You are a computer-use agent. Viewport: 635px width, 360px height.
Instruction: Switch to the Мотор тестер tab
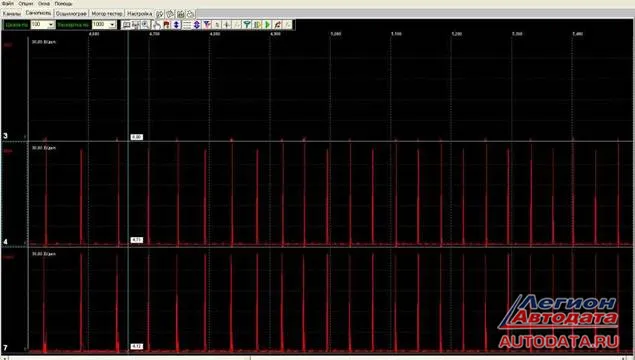coord(107,14)
